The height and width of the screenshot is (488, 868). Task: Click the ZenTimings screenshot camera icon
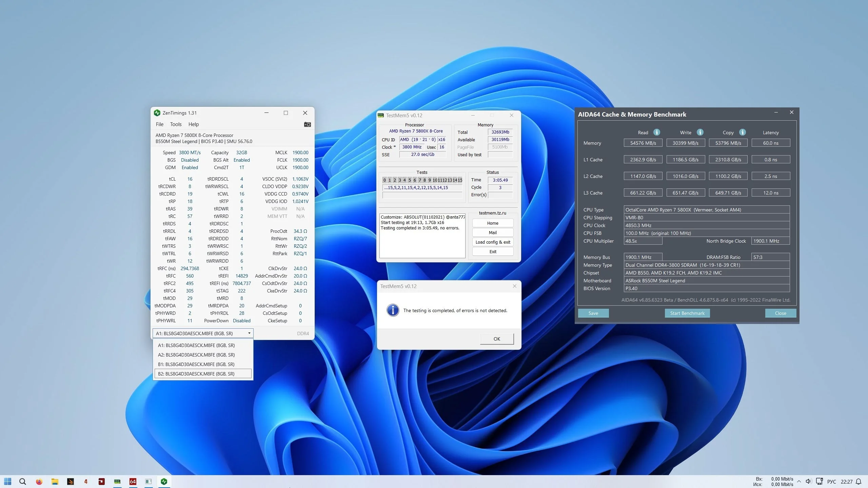[307, 124]
